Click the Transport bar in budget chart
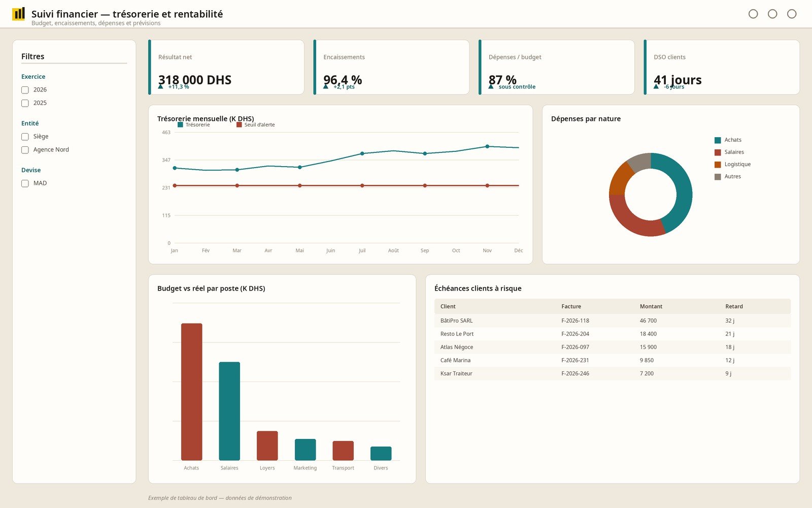 point(343,451)
